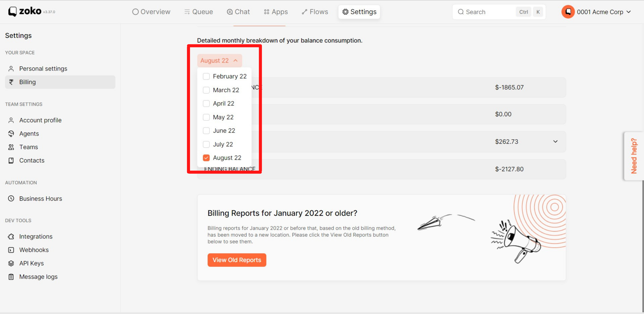Uncheck the August 22 checkbox

[206, 158]
